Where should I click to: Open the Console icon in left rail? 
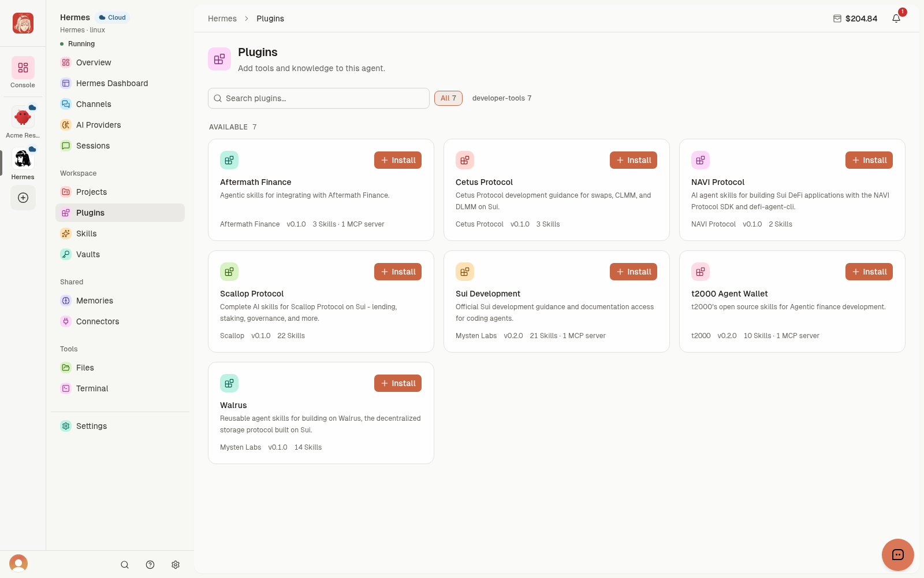tap(23, 68)
